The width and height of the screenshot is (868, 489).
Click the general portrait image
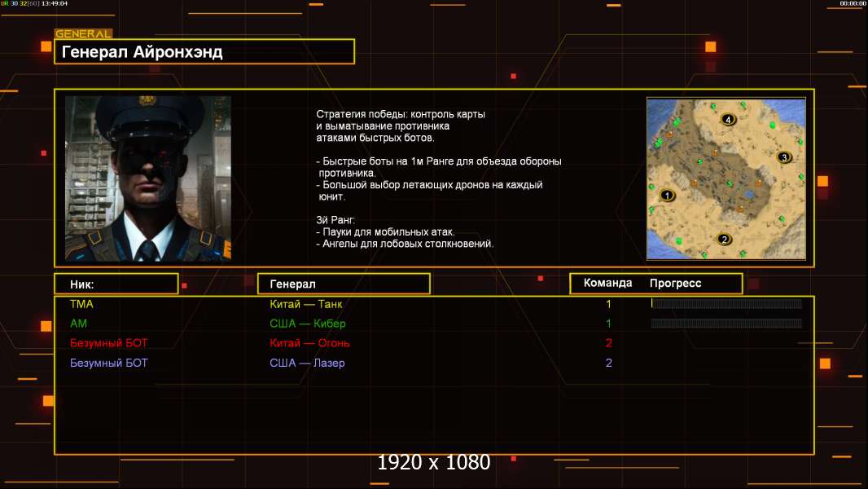[x=148, y=178]
